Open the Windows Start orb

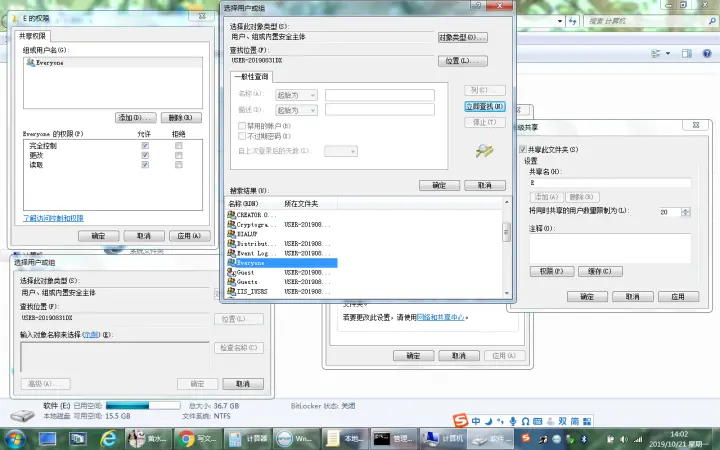coord(15,439)
